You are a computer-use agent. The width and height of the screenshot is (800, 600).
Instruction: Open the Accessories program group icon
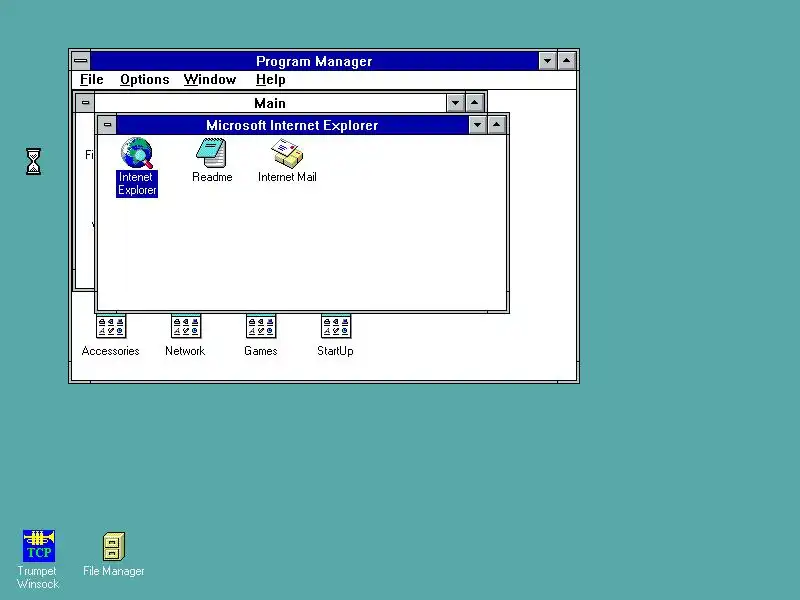[111, 327]
